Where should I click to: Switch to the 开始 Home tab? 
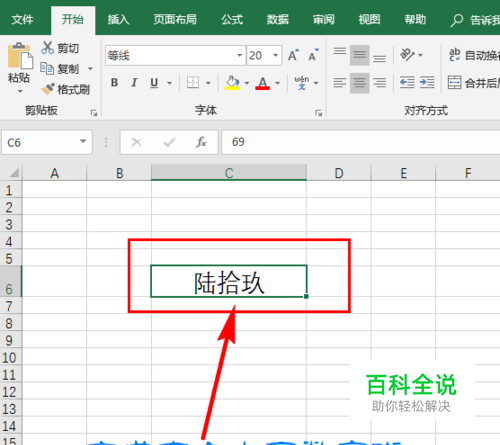72,20
